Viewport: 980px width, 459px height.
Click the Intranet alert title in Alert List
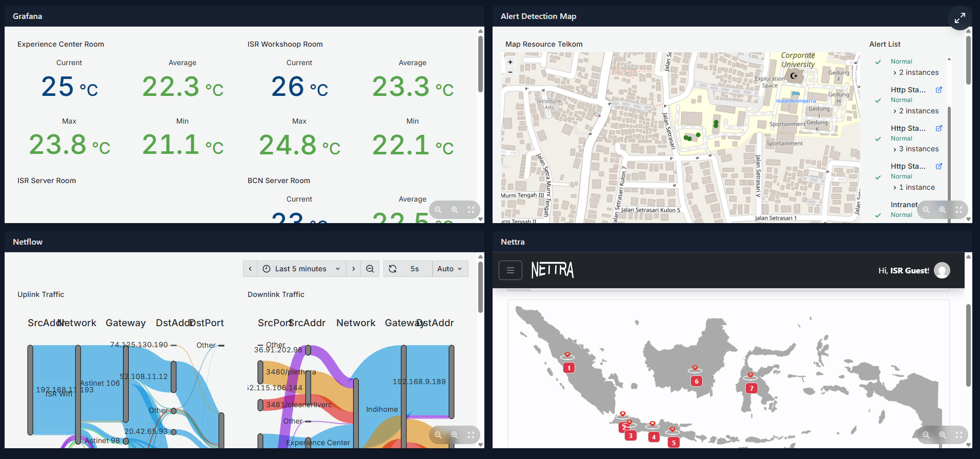[x=904, y=205]
